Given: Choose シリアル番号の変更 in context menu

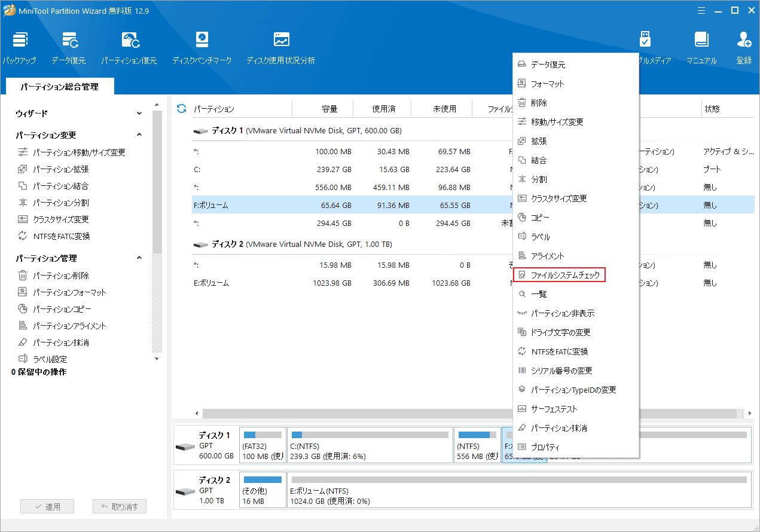Looking at the screenshot, I should [x=576, y=371].
